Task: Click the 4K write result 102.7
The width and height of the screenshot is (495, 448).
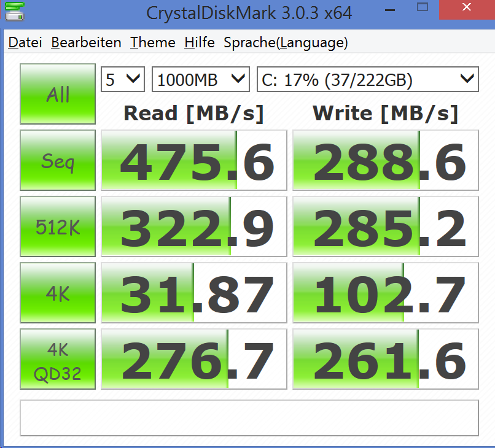Action: tap(386, 293)
